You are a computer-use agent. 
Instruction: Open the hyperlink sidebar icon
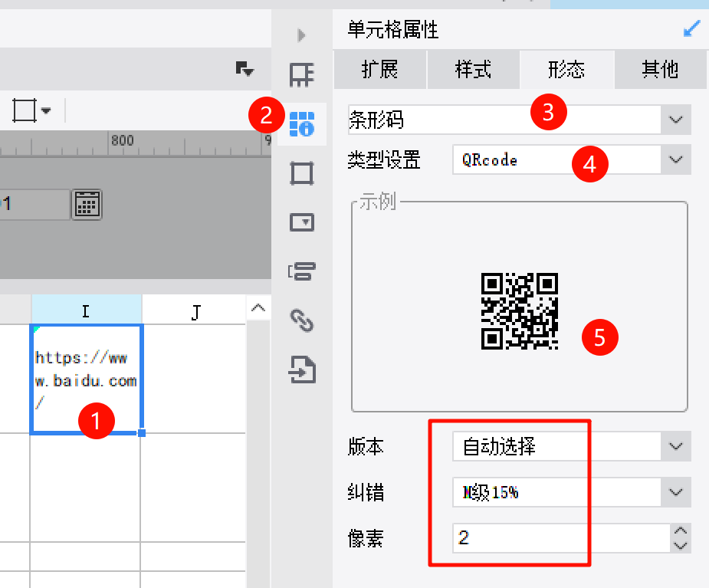(x=301, y=320)
